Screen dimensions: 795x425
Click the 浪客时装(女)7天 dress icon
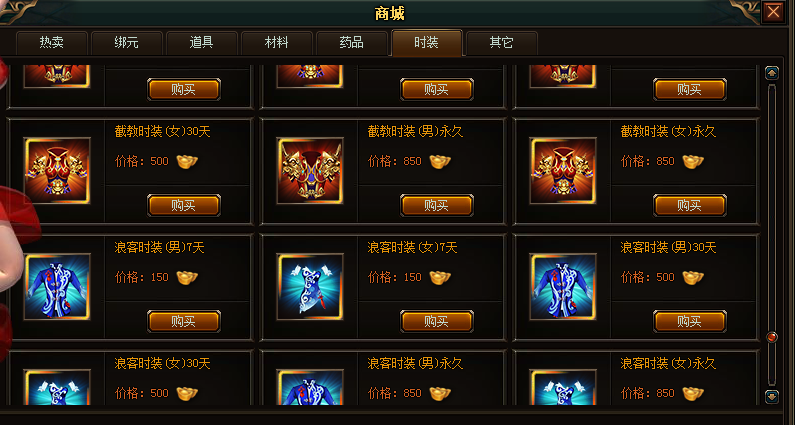point(310,287)
